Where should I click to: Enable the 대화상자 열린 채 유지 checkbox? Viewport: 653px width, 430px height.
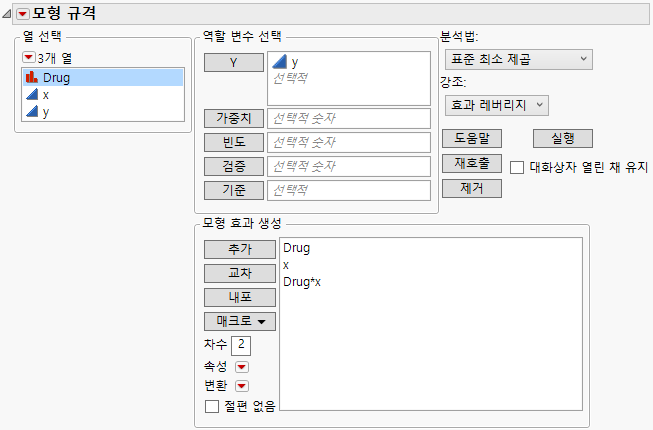tap(517, 167)
